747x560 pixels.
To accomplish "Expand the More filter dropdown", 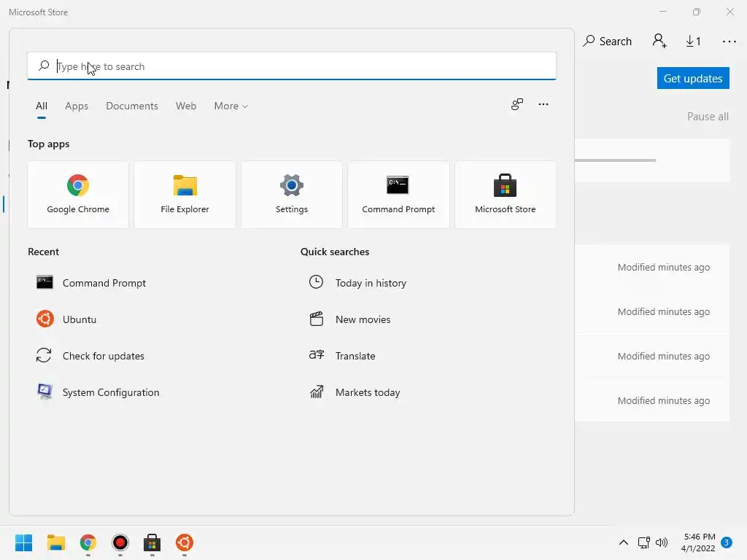I will click(x=231, y=106).
